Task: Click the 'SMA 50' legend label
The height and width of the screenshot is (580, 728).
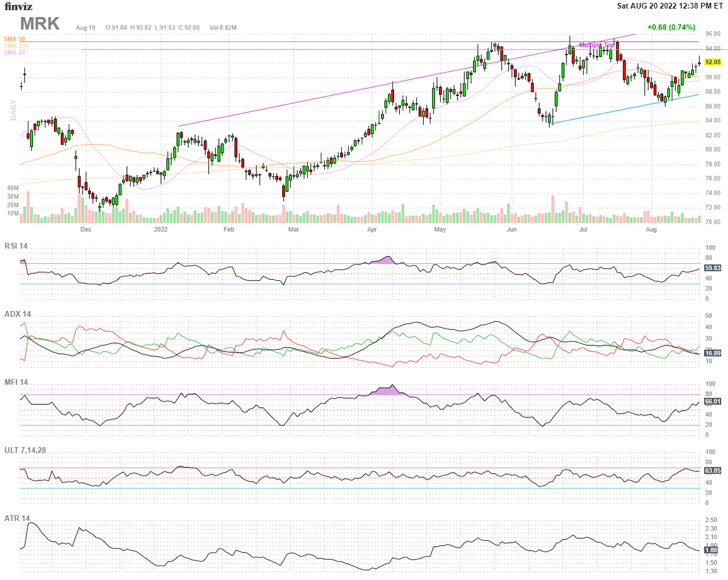Action: 14,39
